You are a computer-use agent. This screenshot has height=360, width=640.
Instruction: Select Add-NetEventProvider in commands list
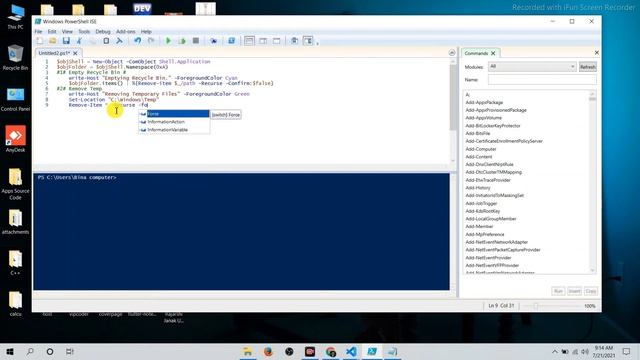488,258
